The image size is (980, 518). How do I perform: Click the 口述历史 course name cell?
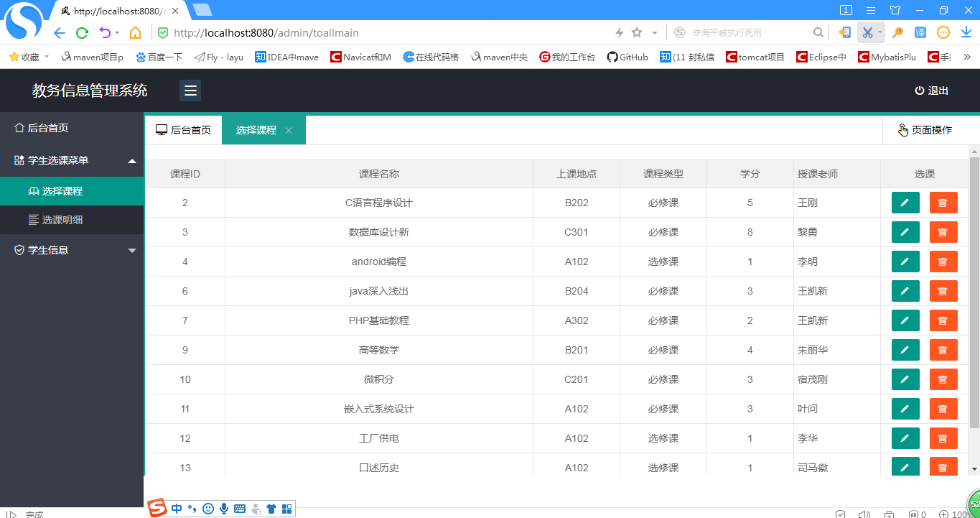pos(379,468)
